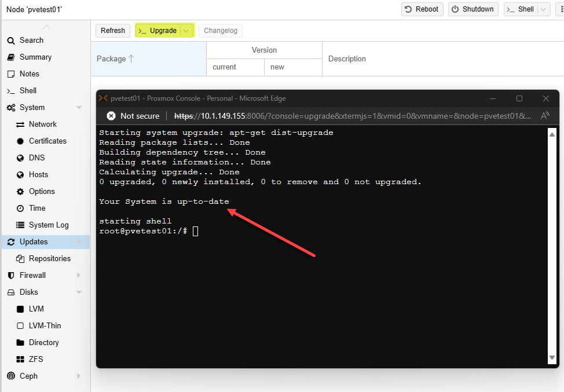Open Certificates with the badge icon
Image resolution: width=564 pixels, height=392 pixels.
point(20,141)
